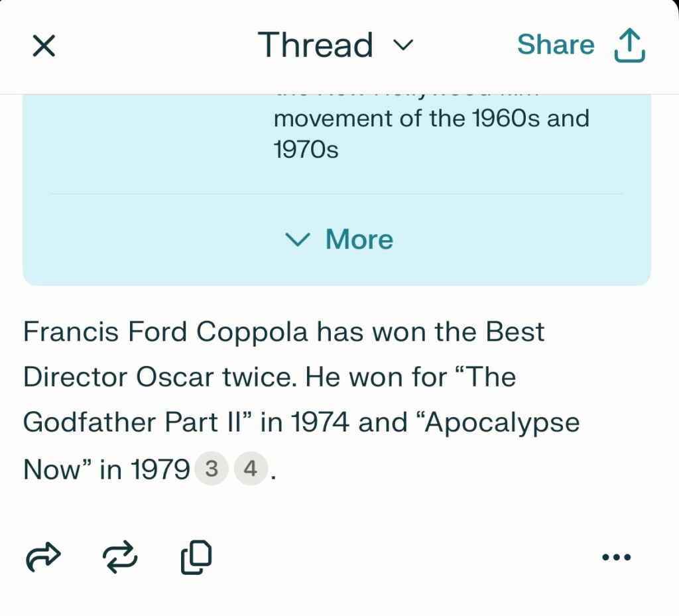Click the '1970s' line in blue card
The image size is (679, 616).
(x=306, y=150)
